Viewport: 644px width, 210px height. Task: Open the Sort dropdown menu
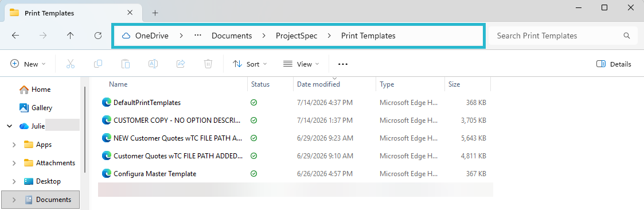tap(249, 64)
